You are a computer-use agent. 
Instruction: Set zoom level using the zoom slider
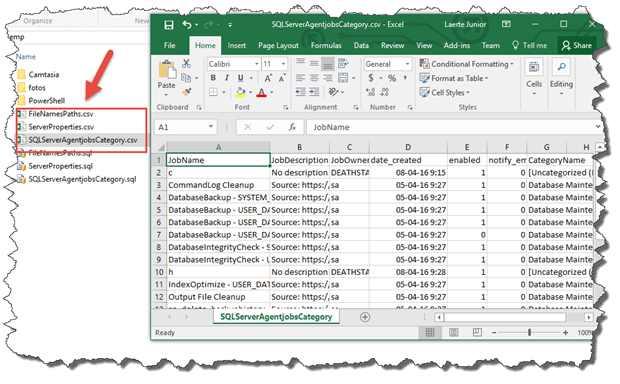pos(529,333)
